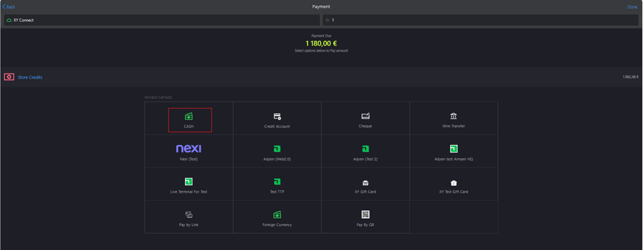
Task: Select the Adyen (Test 2) icon
Action: [365, 149]
